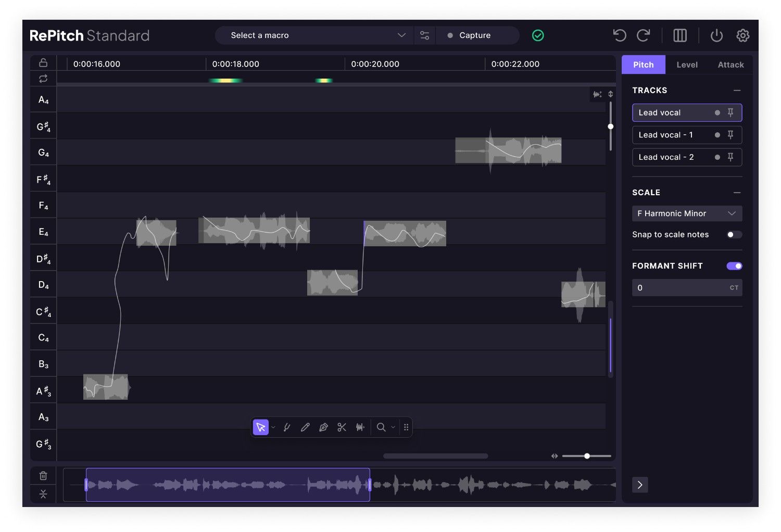Image resolution: width=781 pixels, height=532 pixels.
Task: Open the F Harmonic Minor scale dropdown
Action: [x=687, y=213]
